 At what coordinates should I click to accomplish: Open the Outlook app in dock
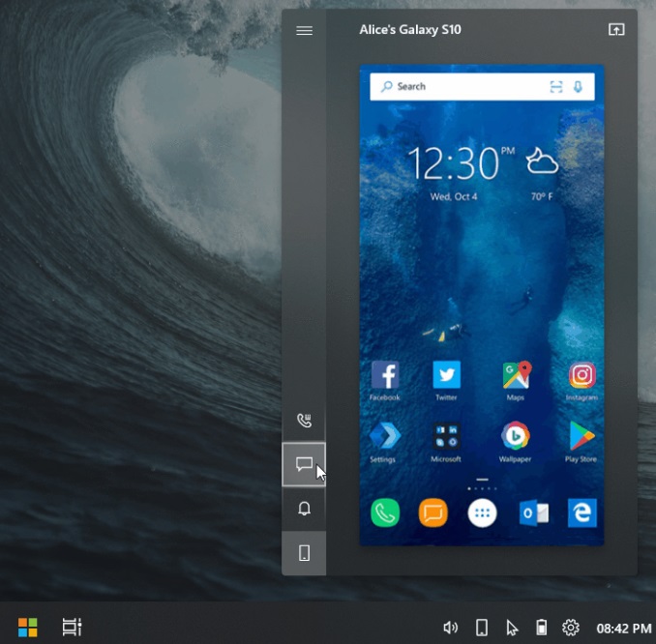tap(534, 512)
